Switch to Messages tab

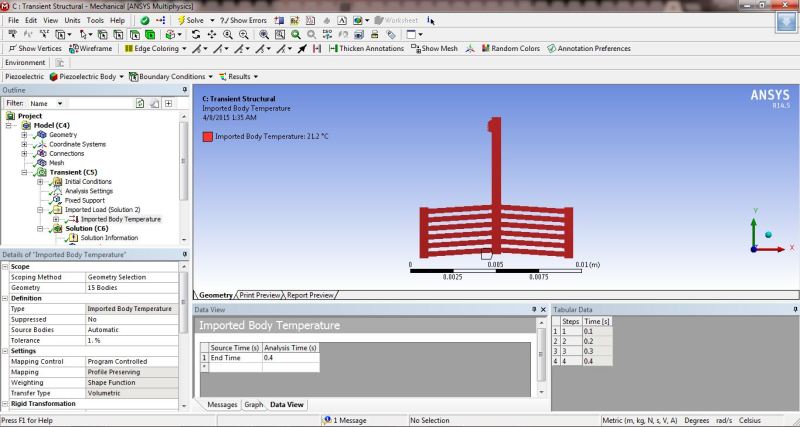(222, 405)
